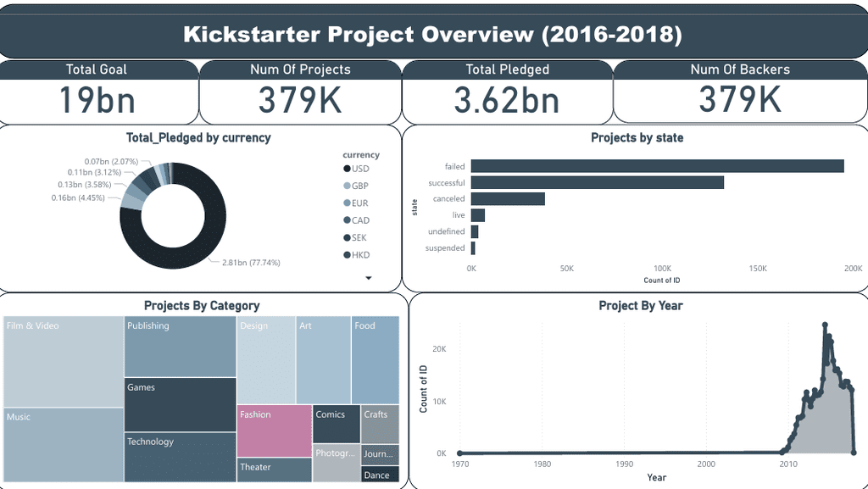Expand the currency legend down arrow

click(369, 278)
